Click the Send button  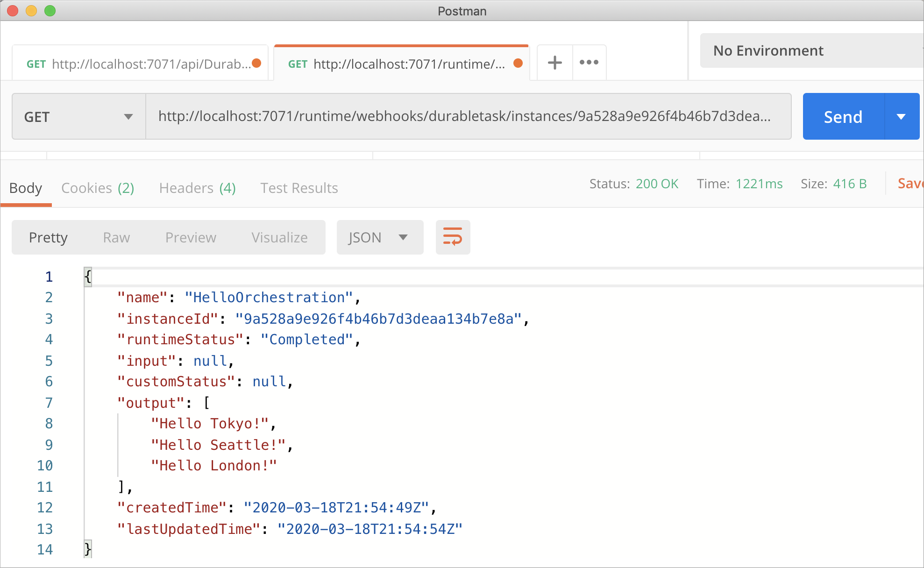click(x=843, y=116)
